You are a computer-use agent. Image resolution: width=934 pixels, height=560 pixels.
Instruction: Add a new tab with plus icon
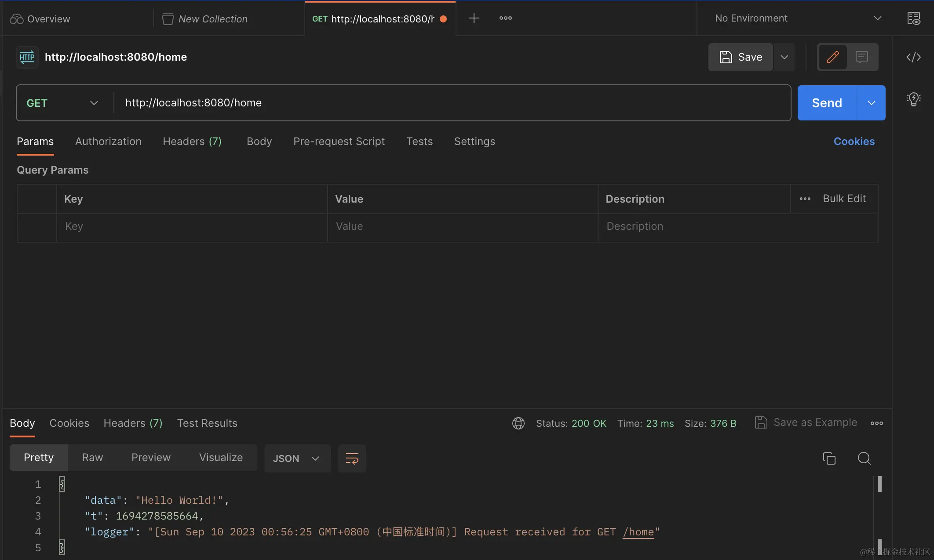click(x=474, y=18)
